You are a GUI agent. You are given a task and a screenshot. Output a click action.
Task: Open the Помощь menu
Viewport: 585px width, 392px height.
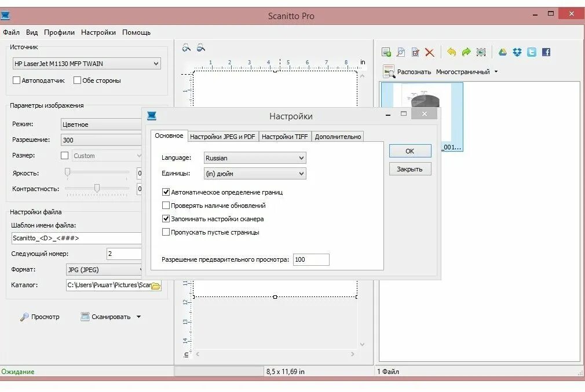point(136,32)
